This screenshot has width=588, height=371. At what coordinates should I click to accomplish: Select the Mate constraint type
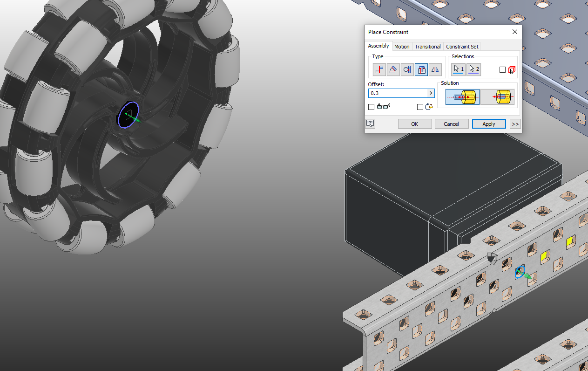pos(379,69)
